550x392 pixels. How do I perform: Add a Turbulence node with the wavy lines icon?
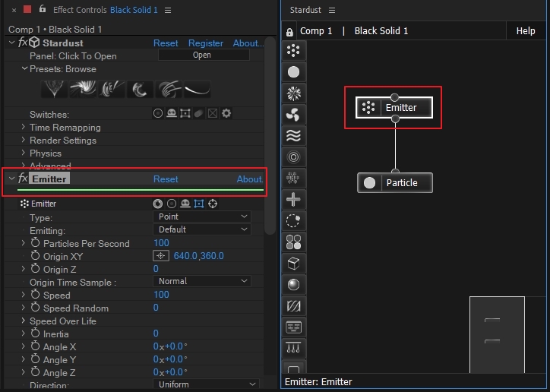click(x=293, y=136)
